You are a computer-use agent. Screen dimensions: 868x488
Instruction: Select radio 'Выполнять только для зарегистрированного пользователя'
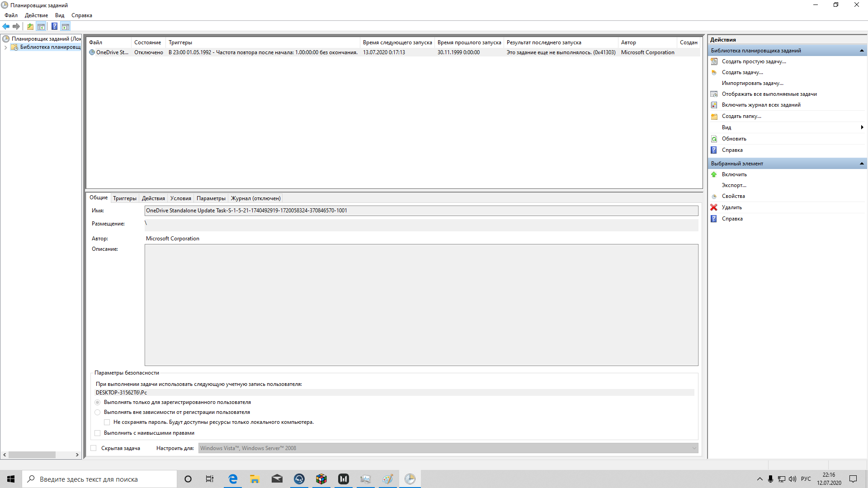click(98, 402)
